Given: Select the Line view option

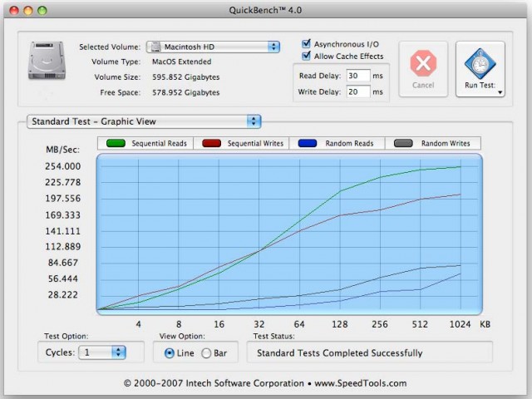Looking at the screenshot, I should 170,353.
